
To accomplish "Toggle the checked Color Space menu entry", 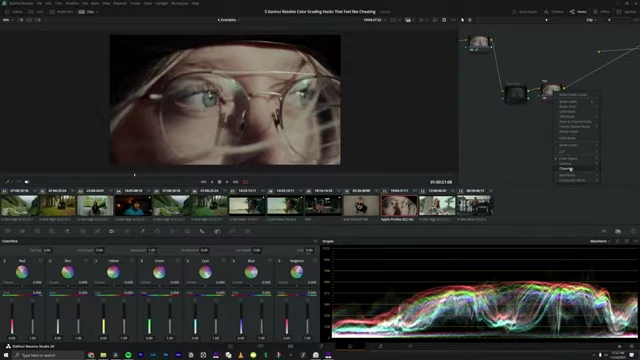I will click(x=576, y=158).
